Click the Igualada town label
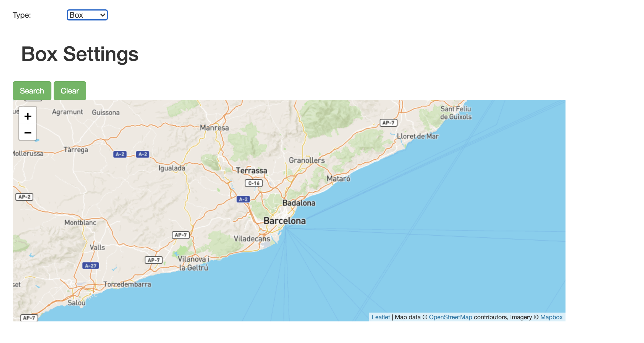Screen dimensions: 644x343 click(x=172, y=168)
